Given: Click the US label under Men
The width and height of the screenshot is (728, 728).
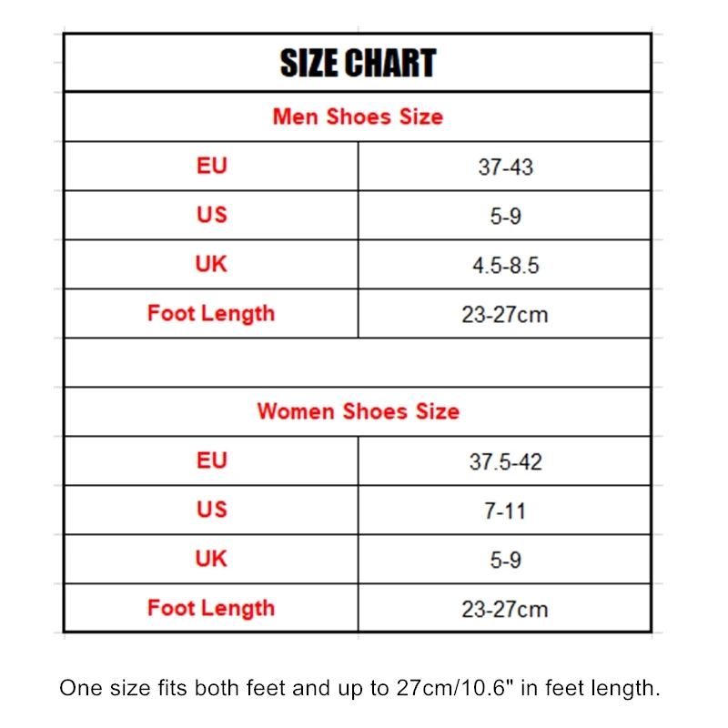Looking at the screenshot, I should click(x=211, y=215).
